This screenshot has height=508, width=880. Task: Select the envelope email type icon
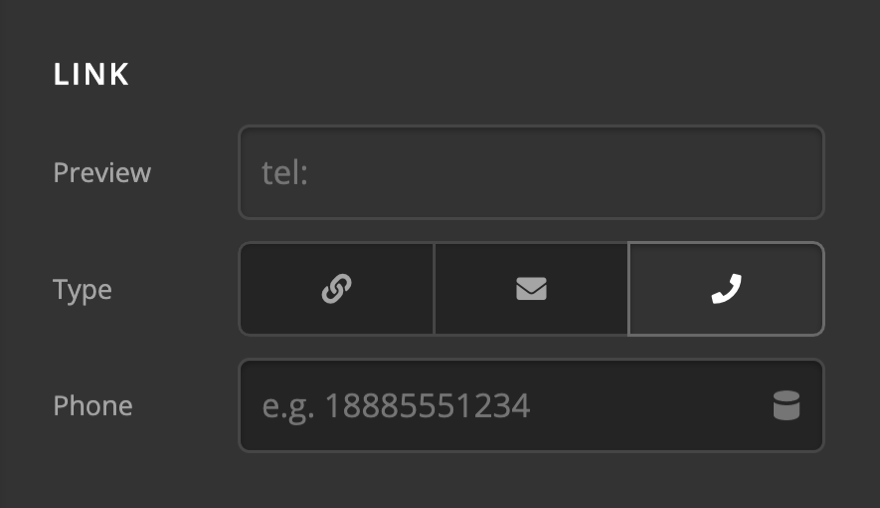pos(531,289)
